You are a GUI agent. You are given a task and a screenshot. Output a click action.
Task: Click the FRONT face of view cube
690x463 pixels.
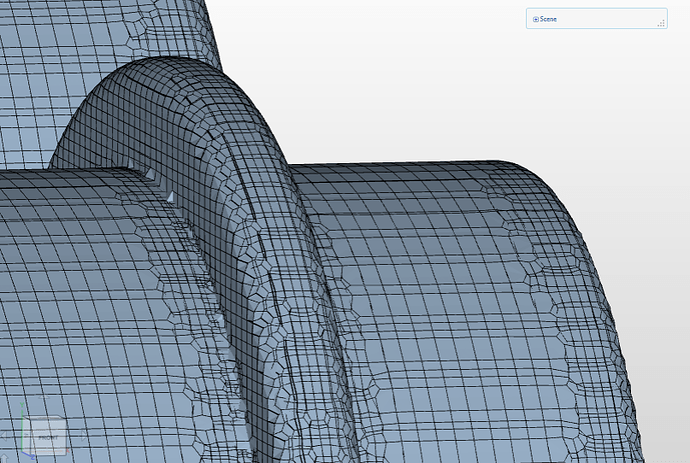coord(48,437)
